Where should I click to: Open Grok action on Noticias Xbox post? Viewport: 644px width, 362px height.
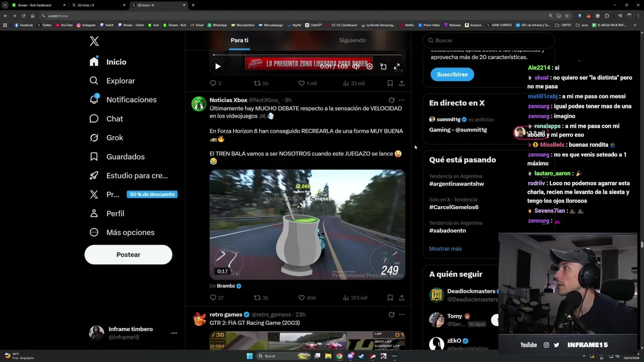tap(391, 100)
